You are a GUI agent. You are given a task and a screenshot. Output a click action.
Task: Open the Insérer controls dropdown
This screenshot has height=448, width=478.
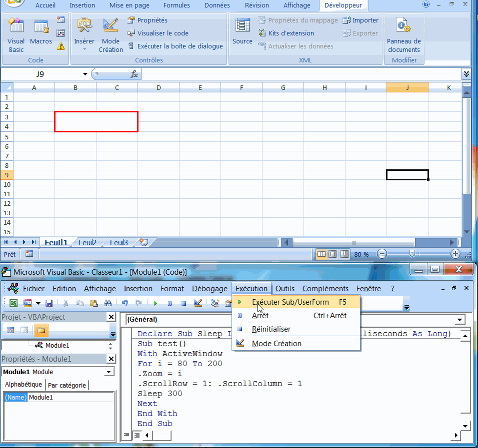84,34
